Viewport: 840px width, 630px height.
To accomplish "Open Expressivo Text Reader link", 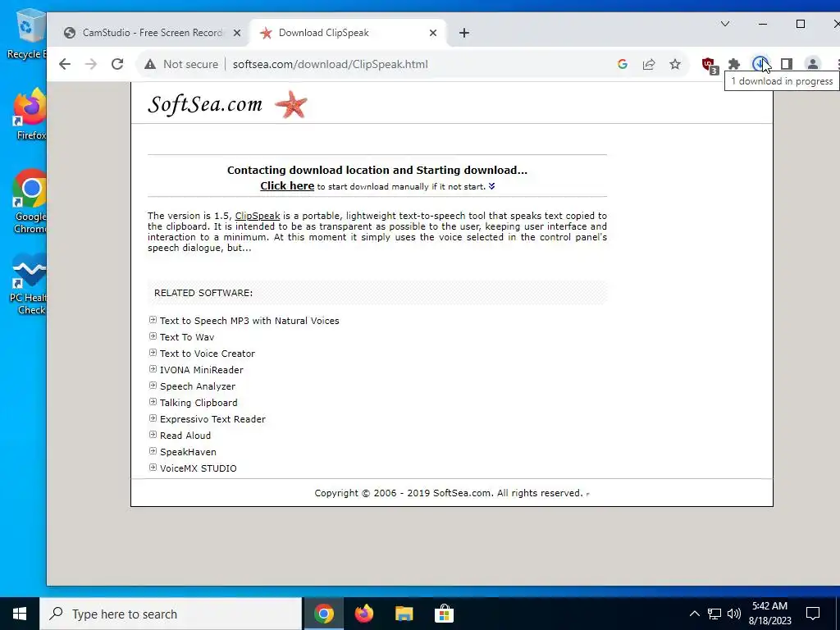I will click(212, 419).
